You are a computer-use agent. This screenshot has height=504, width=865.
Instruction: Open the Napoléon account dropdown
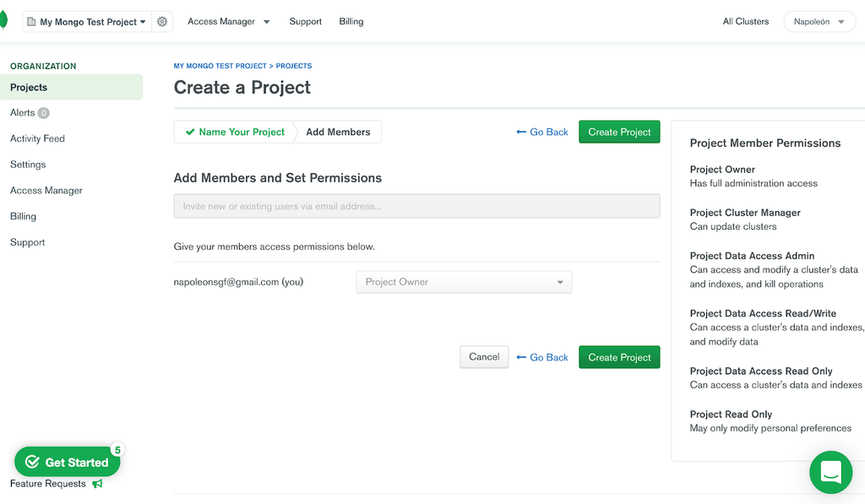819,21
